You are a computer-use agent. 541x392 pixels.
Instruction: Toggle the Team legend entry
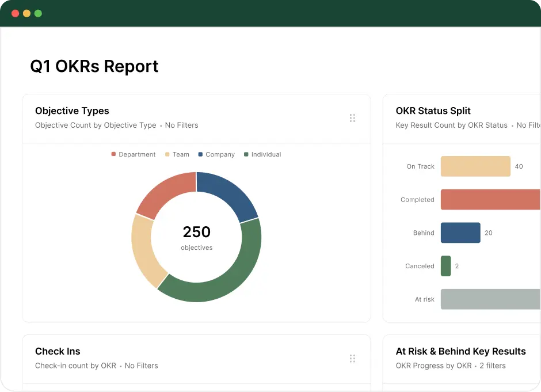tap(177, 154)
